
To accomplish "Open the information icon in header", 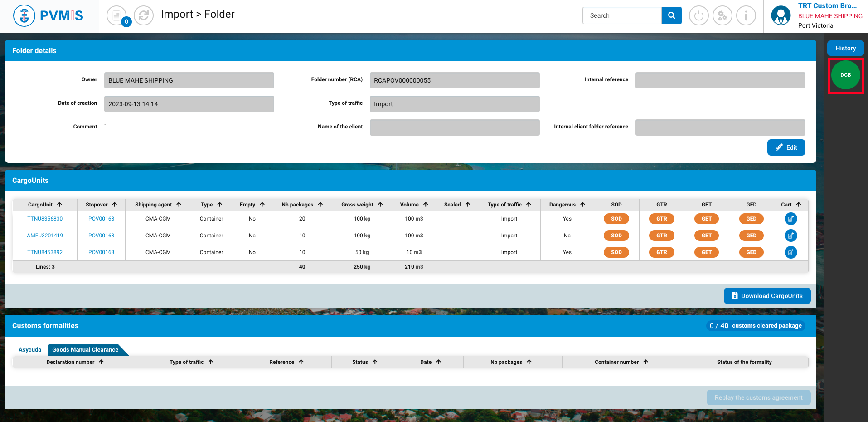I will point(746,16).
